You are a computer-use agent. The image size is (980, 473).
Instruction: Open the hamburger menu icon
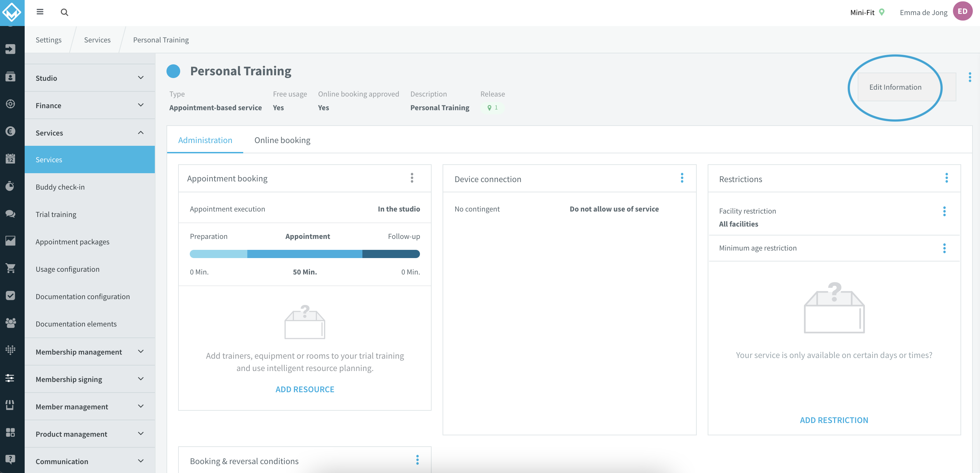point(40,12)
